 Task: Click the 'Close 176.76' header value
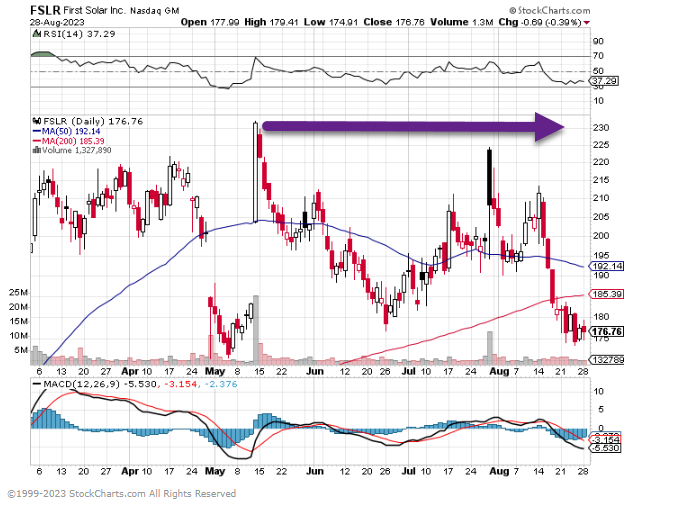pos(394,22)
